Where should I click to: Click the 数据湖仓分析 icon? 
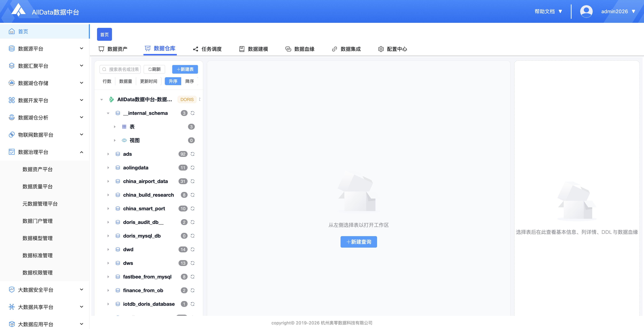pyautogui.click(x=11, y=118)
